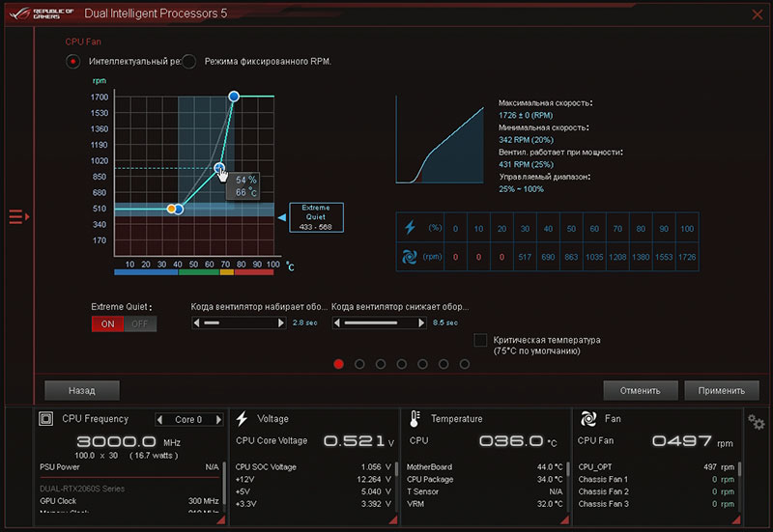Click the CPU Fan section heading
The image size is (773, 532).
click(x=83, y=42)
